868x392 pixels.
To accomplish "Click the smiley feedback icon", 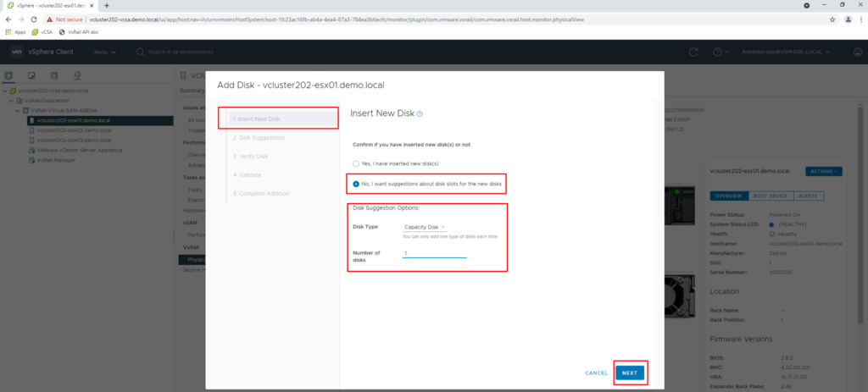I will [x=858, y=52].
